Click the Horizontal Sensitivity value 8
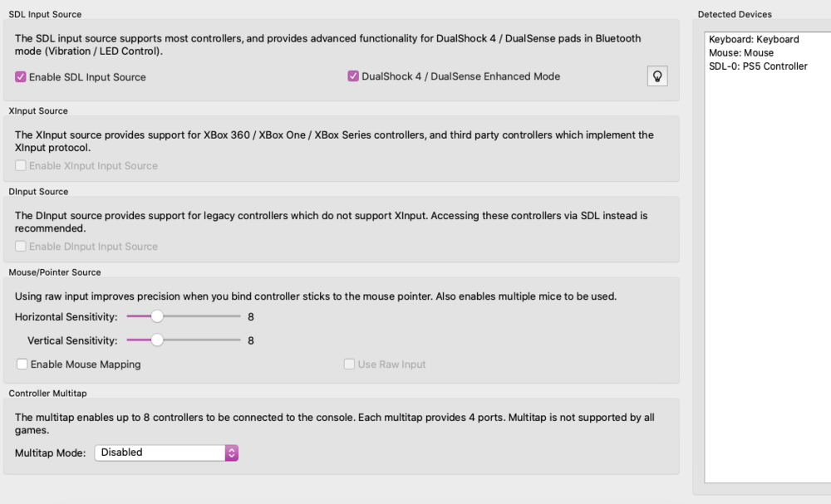This screenshot has height=504, width=831. click(x=251, y=316)
